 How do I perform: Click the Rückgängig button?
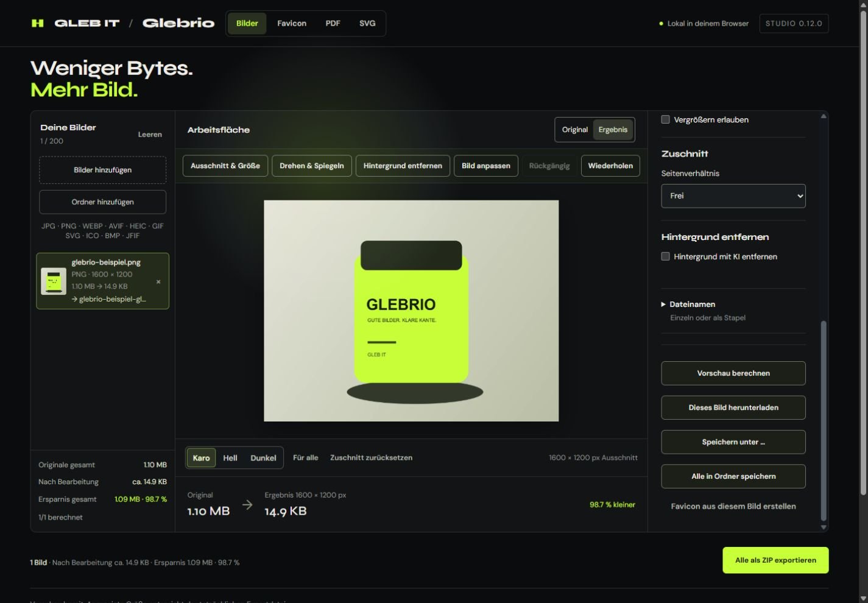(549, 166)
